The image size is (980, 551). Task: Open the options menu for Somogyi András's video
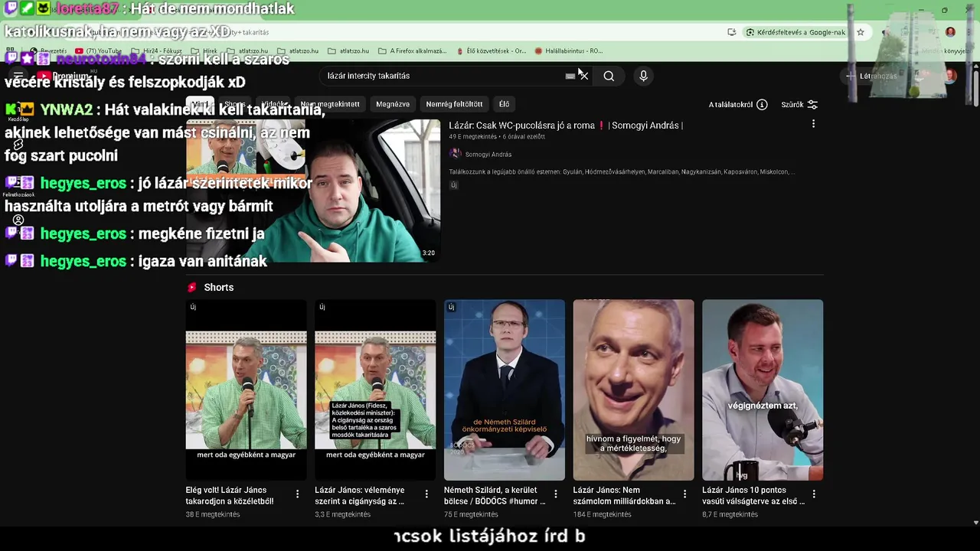(813, 124)
